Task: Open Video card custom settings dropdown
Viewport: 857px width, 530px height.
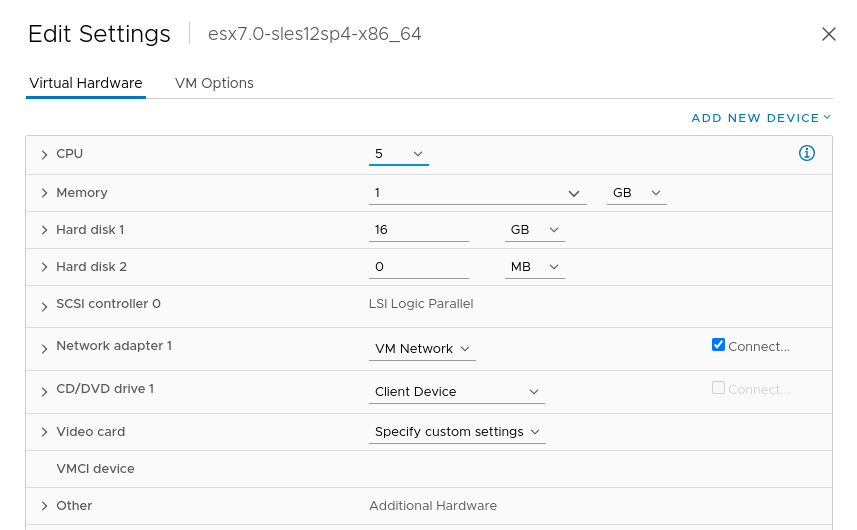Action: point(457,432)
